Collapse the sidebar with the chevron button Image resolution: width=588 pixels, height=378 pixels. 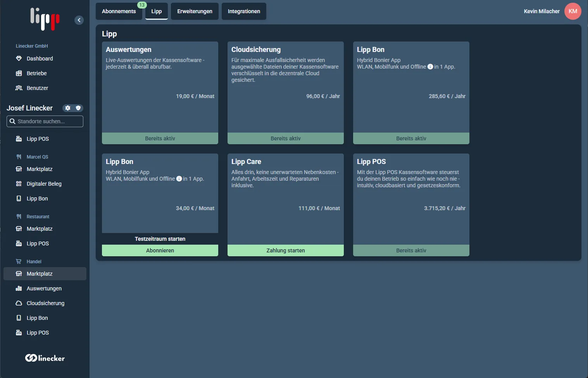(79, 20)
